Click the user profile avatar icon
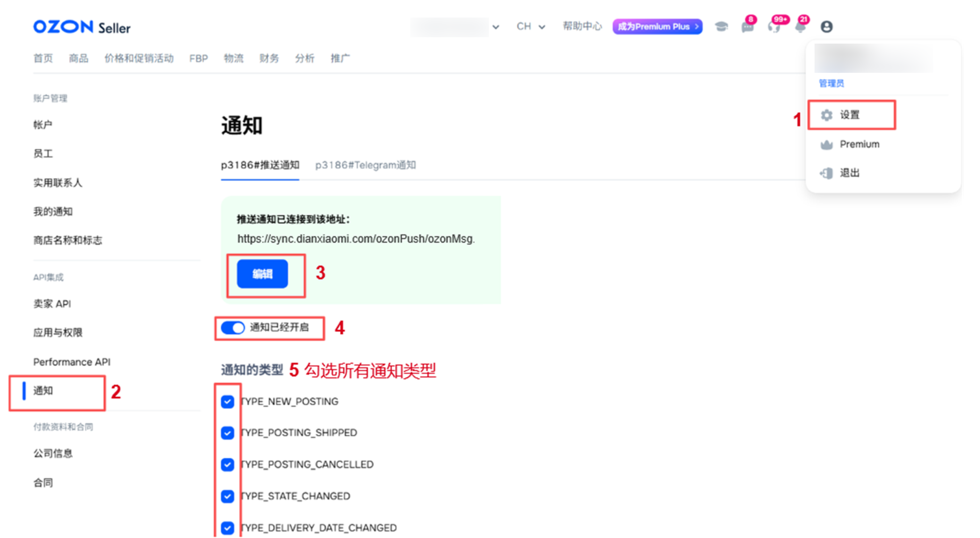The image size is (980, 538). [x=826, y=27]
